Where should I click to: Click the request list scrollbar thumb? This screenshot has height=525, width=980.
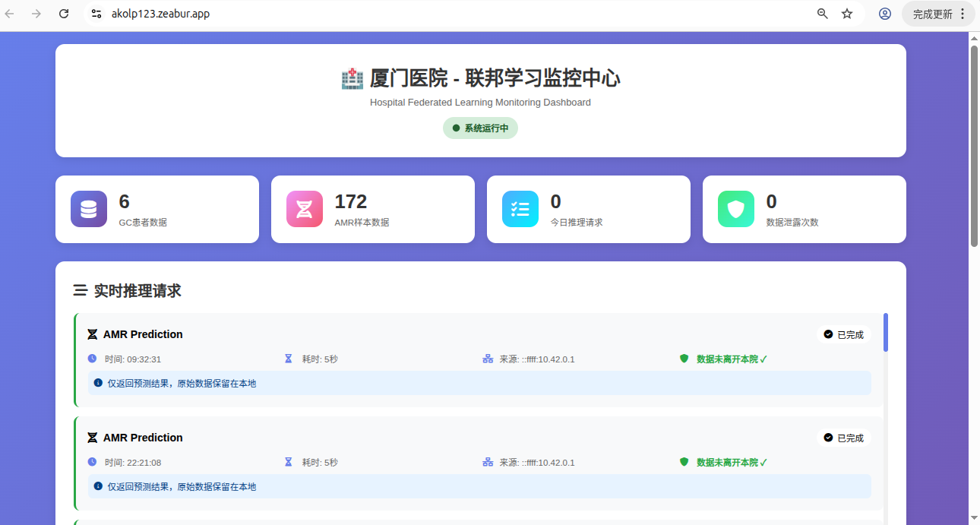click(x=886, y=332)
